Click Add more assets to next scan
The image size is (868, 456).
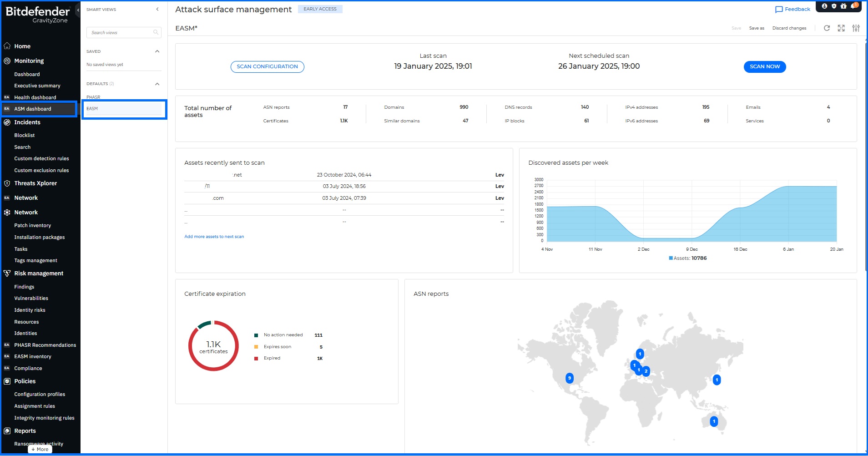(214, 237)
